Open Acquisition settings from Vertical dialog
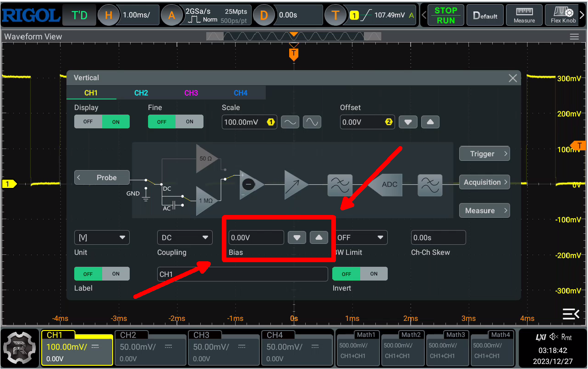Viewport: 588px width, 369px height. 485,182
